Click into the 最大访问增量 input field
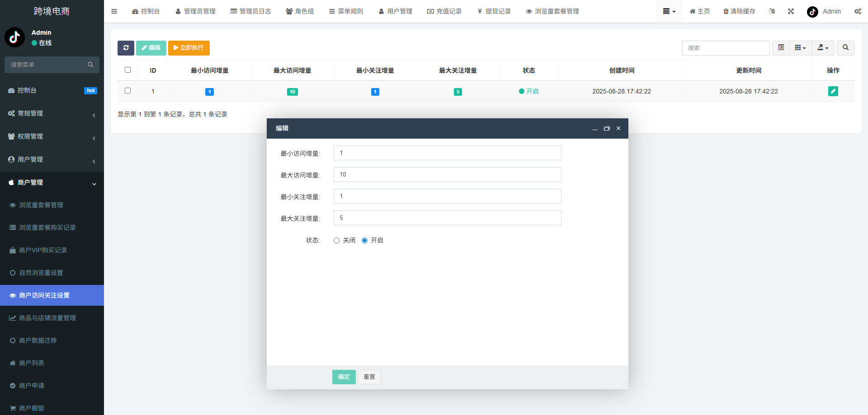Image resolution: width=868 pixels, height=415 pixels. coord(447,174)
